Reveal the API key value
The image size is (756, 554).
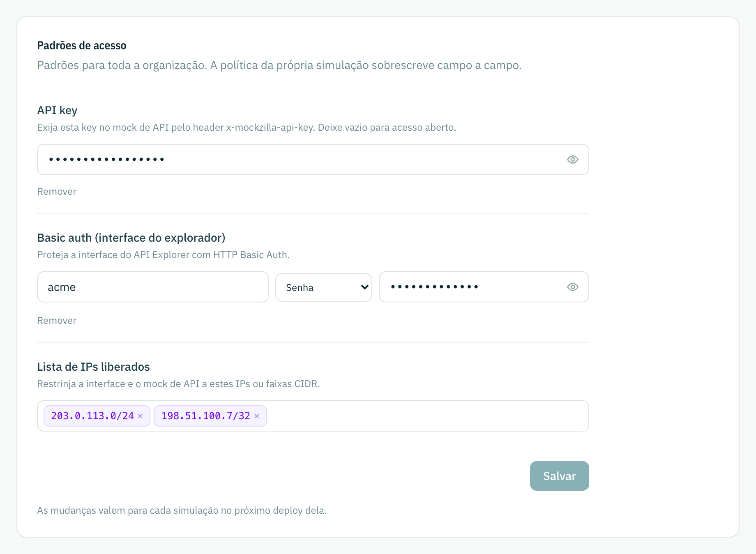click(572, 159)
